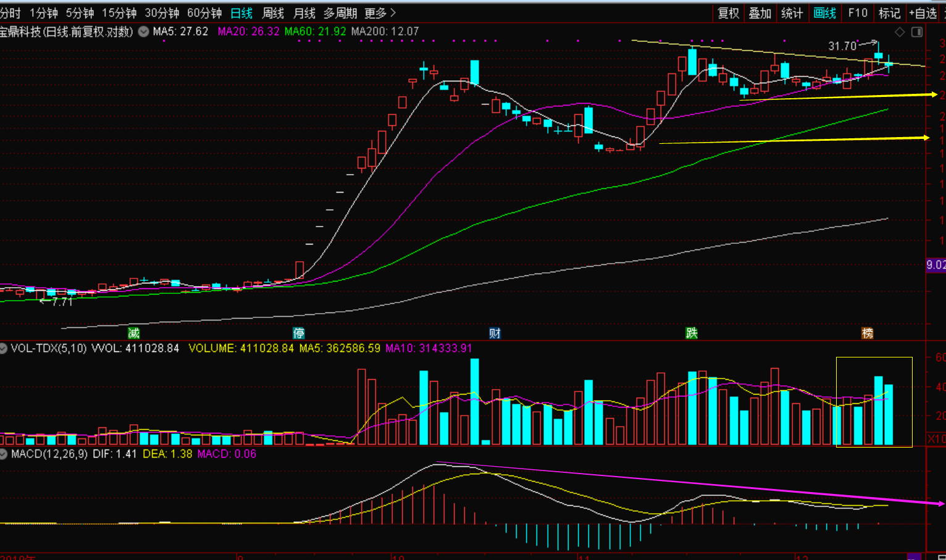Click the 标记 mark button
The height and width of the screenshot is (560, 946).
[890, 13]
